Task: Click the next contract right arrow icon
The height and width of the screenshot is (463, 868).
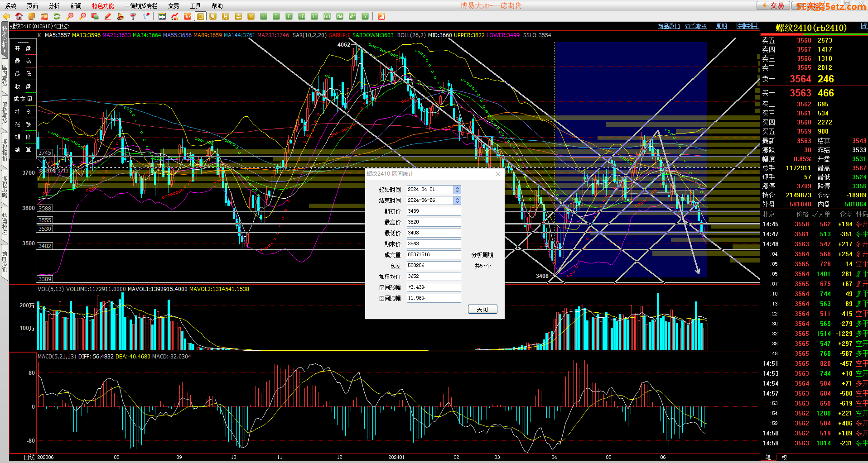Action: 748,26
